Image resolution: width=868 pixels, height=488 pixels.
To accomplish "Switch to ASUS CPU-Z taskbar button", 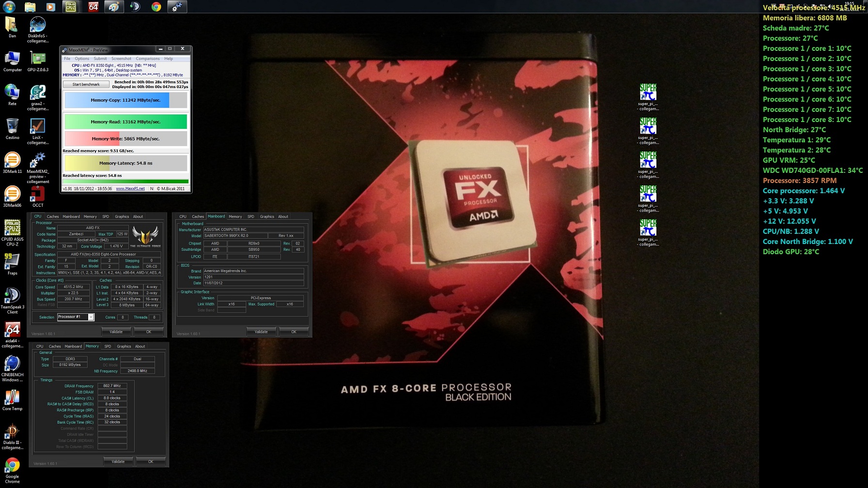I will (71, 7).
